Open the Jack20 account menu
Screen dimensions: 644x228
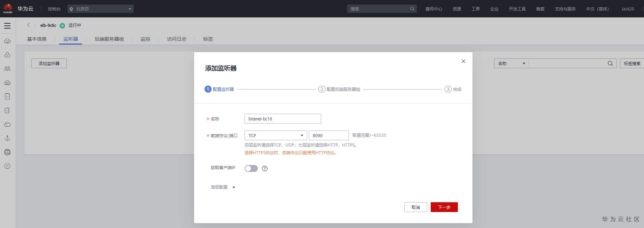(x=628, y=9)
